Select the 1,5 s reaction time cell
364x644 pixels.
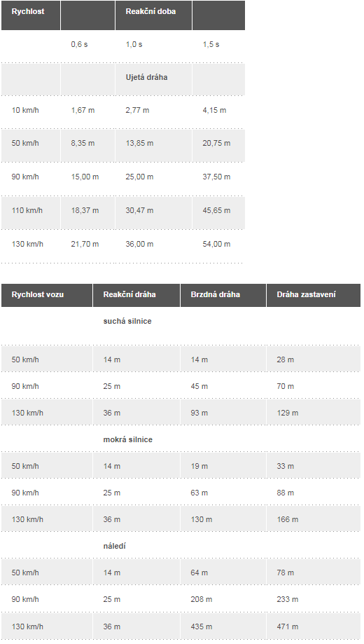218,47
